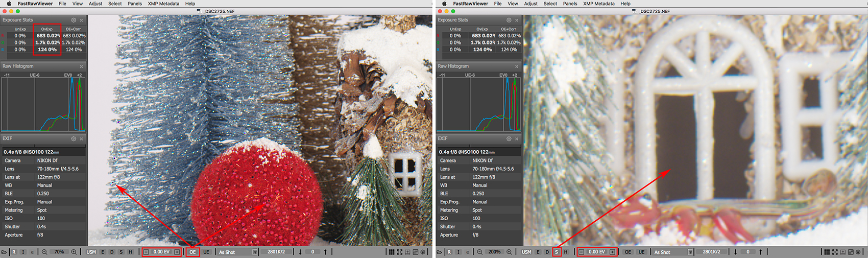868x258 pixels.
Task: Enable S shadow boost in right window
Action: [557, 252]
